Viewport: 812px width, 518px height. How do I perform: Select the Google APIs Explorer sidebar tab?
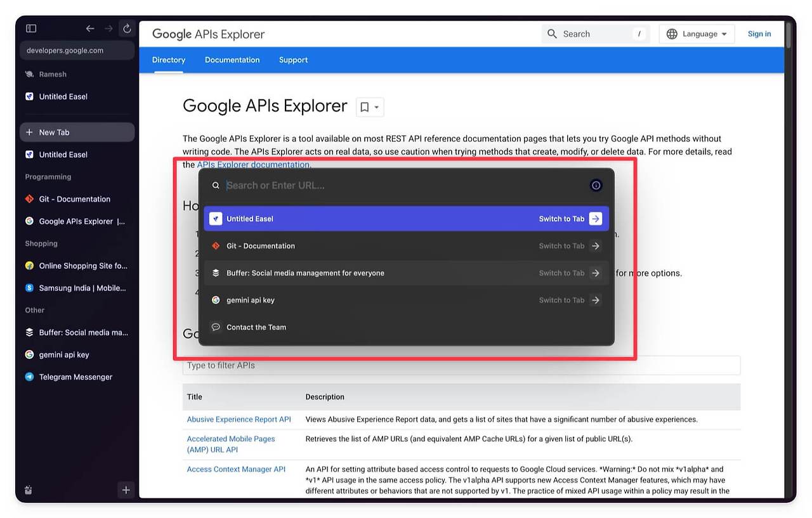point(77,221)
